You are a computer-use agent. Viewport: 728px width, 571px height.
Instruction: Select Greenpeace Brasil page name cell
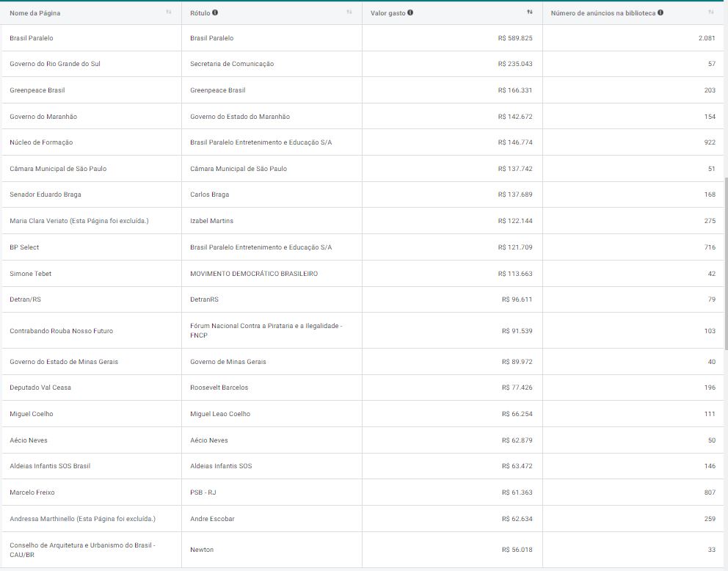pyautogui.click(x=37, y=90)
